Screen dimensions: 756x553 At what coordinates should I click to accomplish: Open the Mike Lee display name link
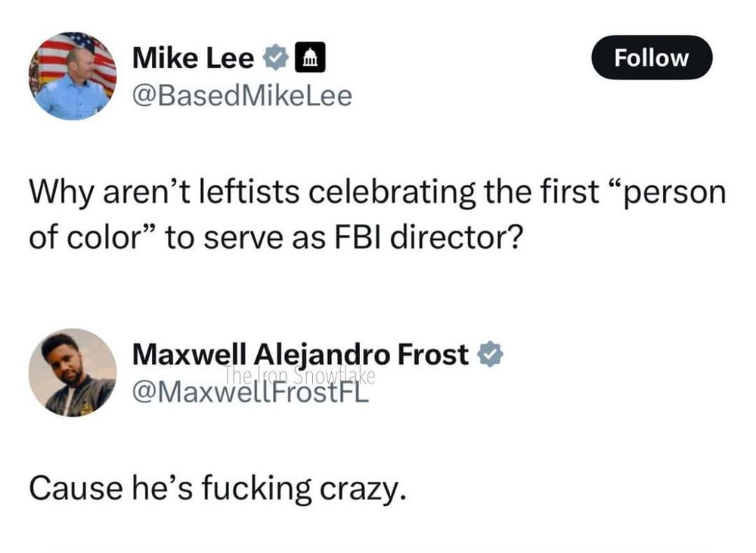193,58
